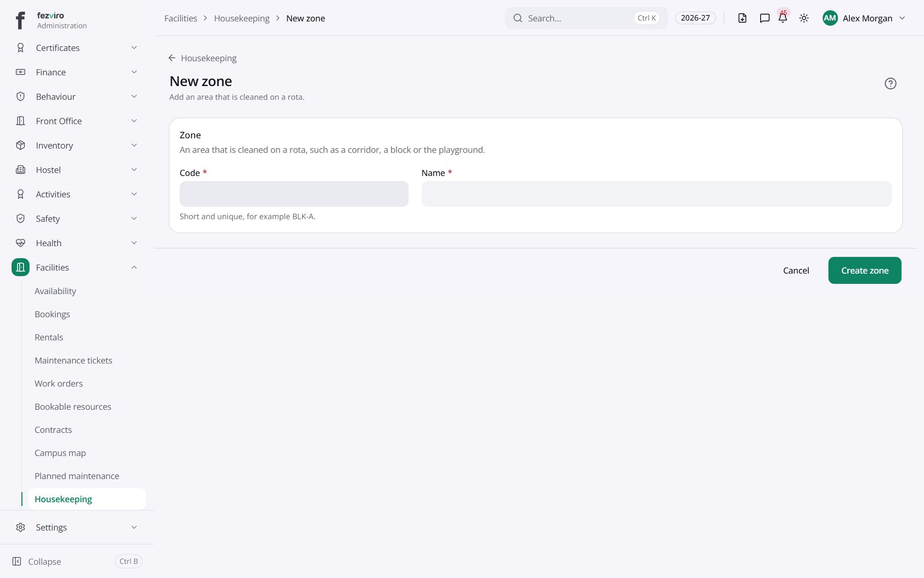Open notifications bell with 45 badge
This screenshot has width=924, height=578.
[783, 18]
